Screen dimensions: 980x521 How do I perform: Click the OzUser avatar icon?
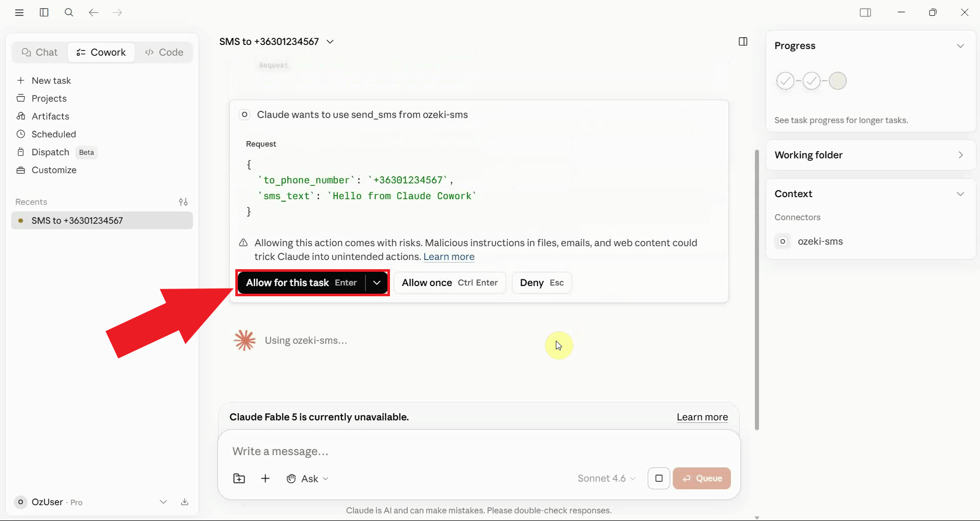click(x=20, y=502)
